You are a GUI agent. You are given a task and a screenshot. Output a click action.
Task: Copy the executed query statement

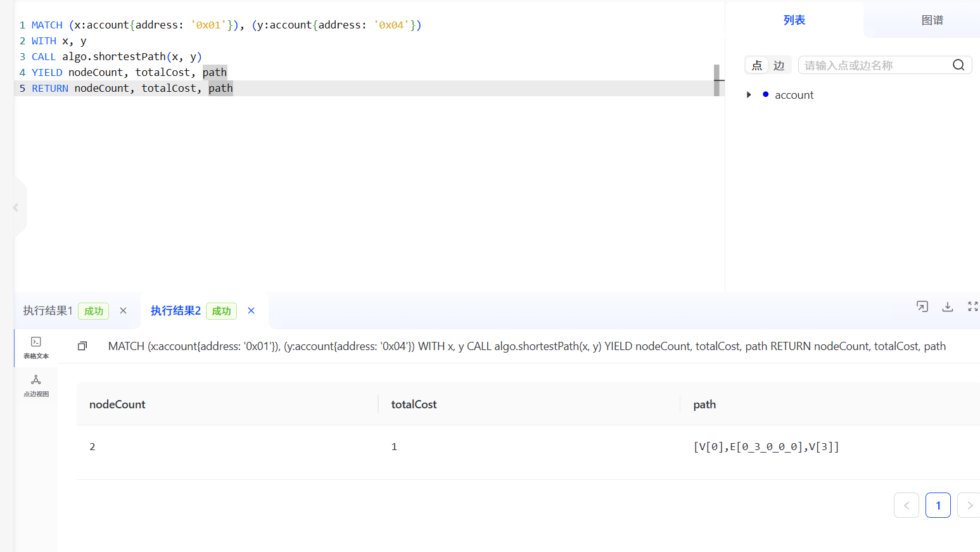[82, 346]
